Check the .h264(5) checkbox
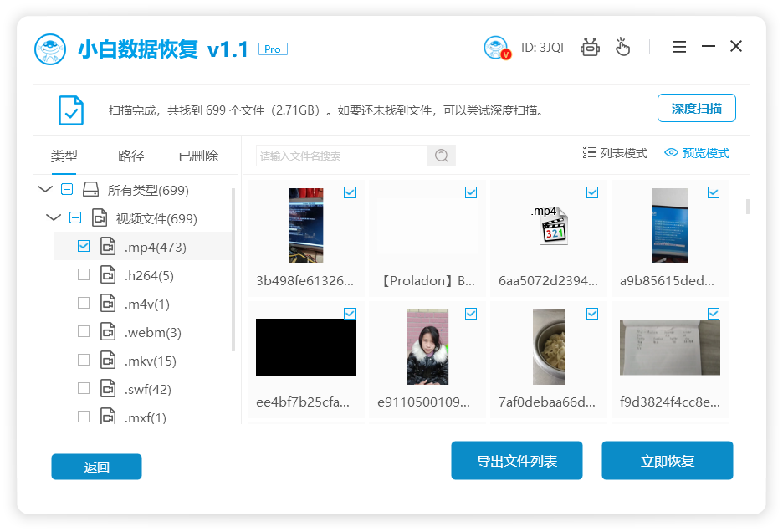The height and width of the screenshot is (532, 783). pyautogui.click(x=84, y=274)
